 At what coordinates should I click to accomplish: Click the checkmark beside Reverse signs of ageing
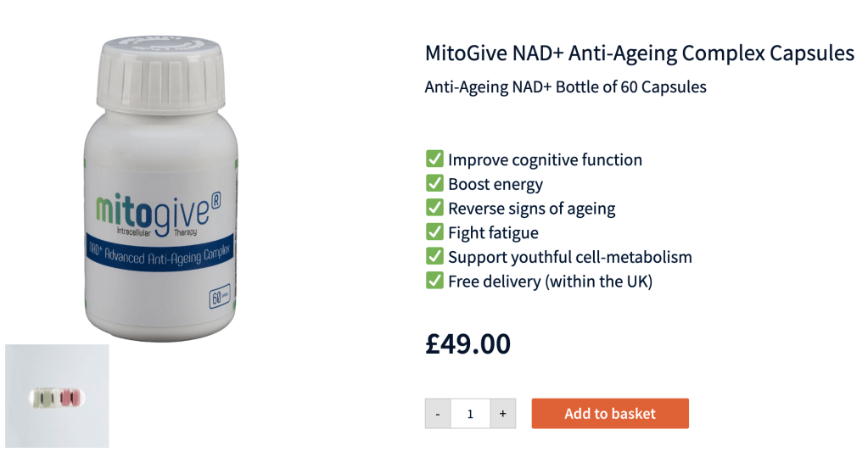coord(434,208)
